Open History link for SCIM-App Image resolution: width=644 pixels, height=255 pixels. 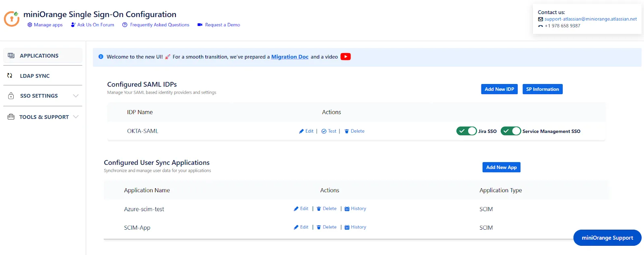tap(359, 227)
